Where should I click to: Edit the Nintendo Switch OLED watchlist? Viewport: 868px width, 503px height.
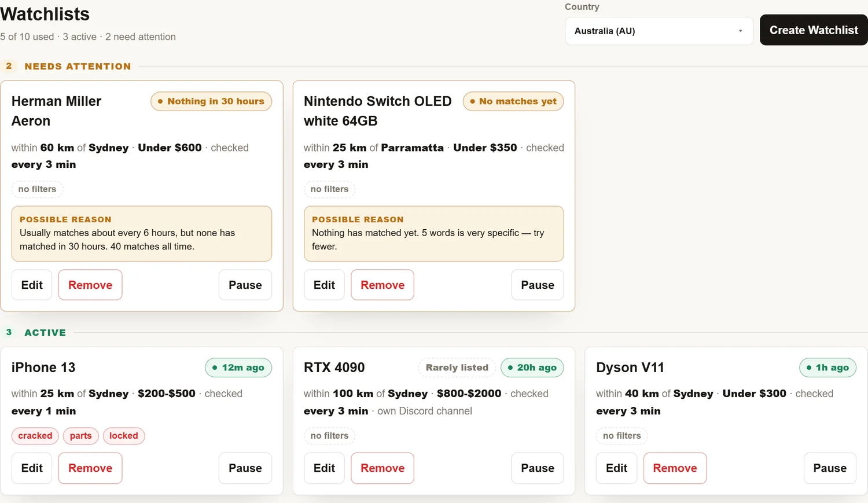324,285
